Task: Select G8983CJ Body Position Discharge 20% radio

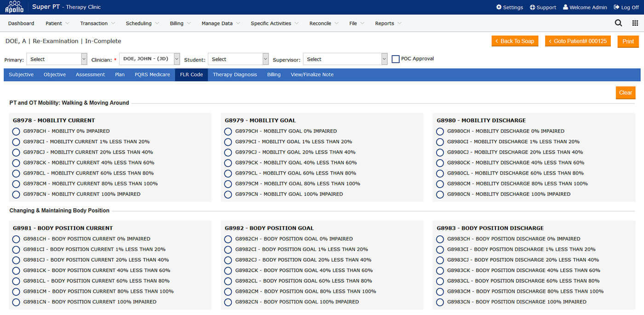Action: [x=440, y=260]
